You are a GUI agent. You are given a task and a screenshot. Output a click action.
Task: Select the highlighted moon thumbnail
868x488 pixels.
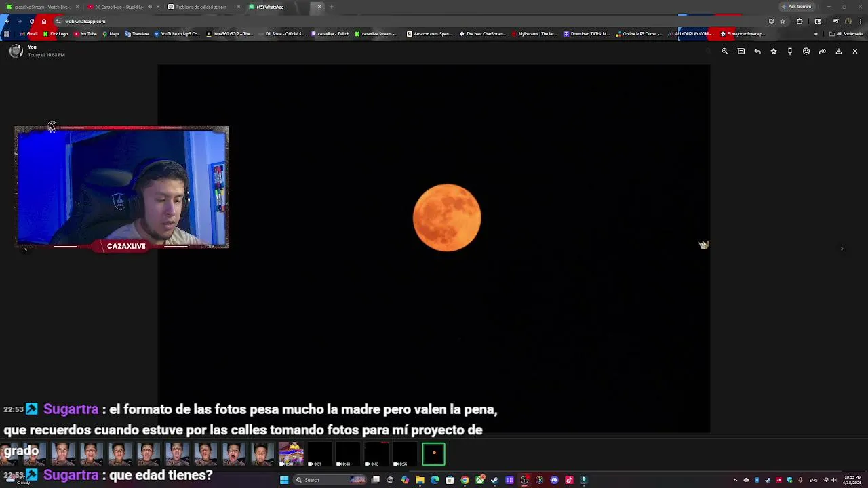(x=433, y=454)
